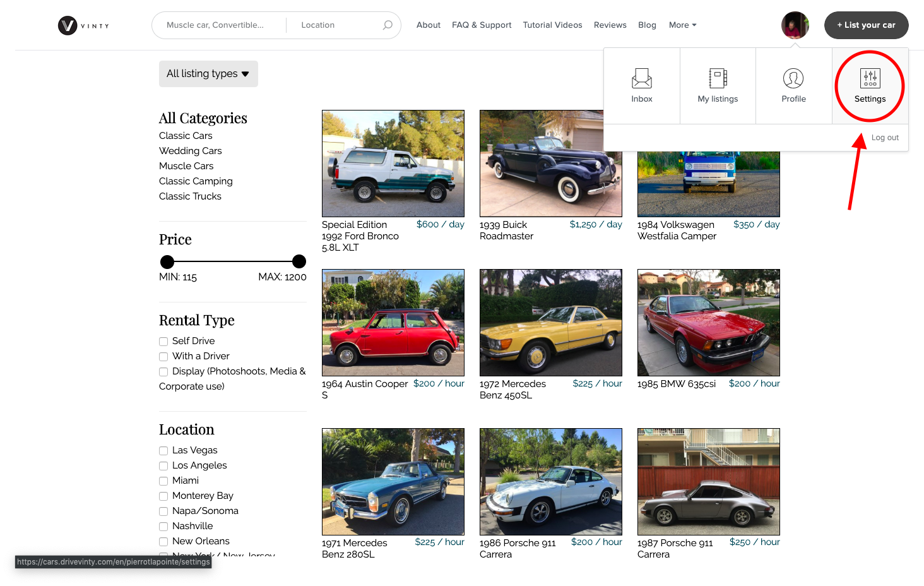Select the Muscle Cars category
Screen dimensions: 924x586
coord(186,166)
